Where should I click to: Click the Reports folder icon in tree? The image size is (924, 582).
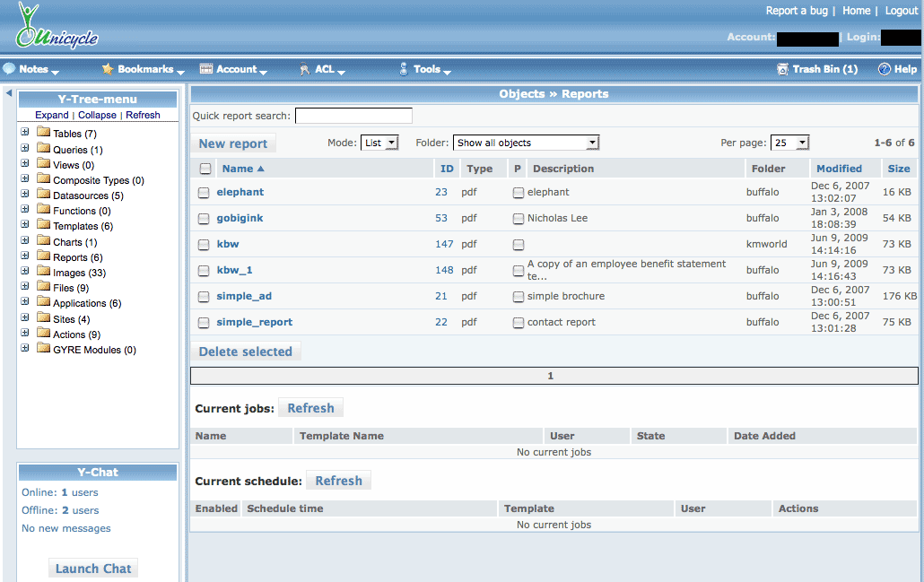[44, 257]
